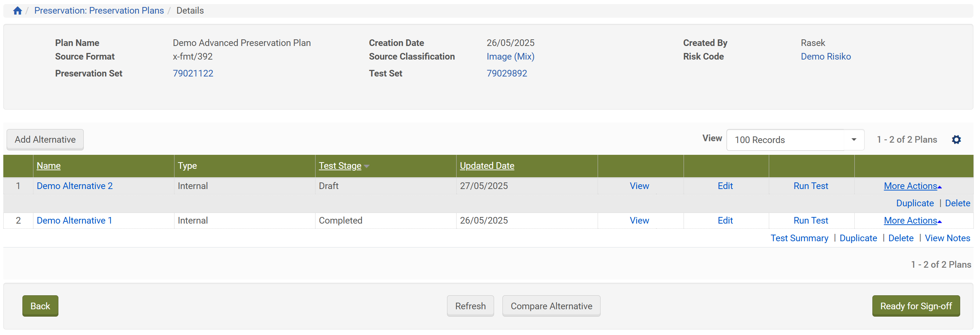Sort table by Name column header
980x335 pixels.
[x=49, y=165]
